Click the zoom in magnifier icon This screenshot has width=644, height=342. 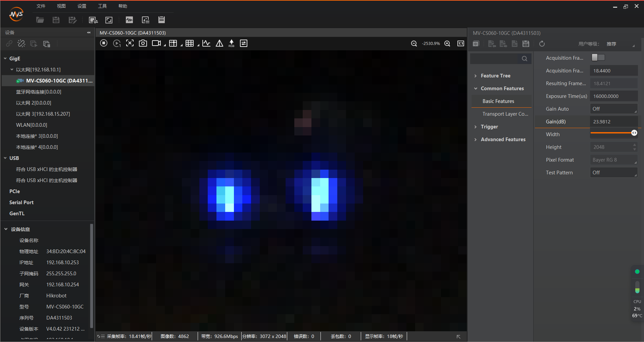point(447,44)
